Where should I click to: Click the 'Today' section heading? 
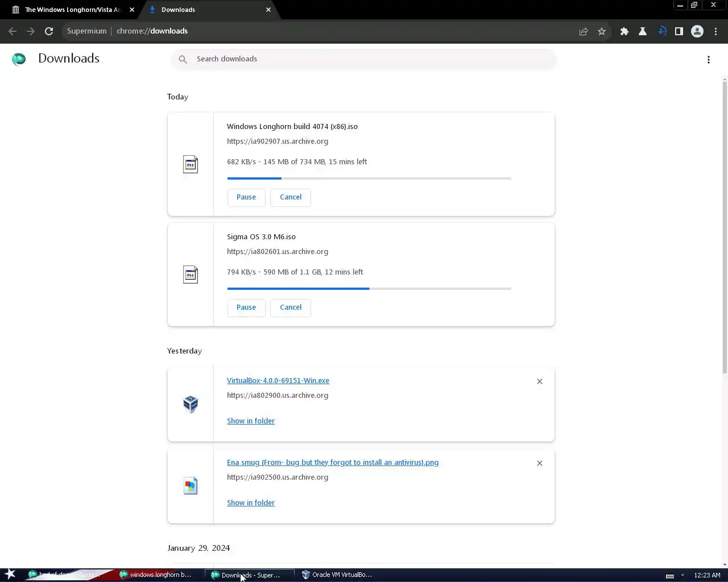177,97
